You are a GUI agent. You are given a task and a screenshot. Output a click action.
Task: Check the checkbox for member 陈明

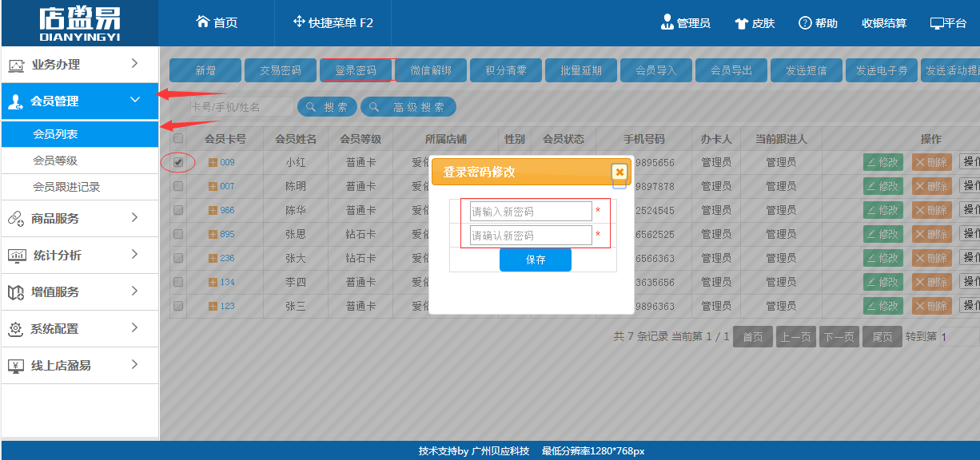(x=178, y=186)
